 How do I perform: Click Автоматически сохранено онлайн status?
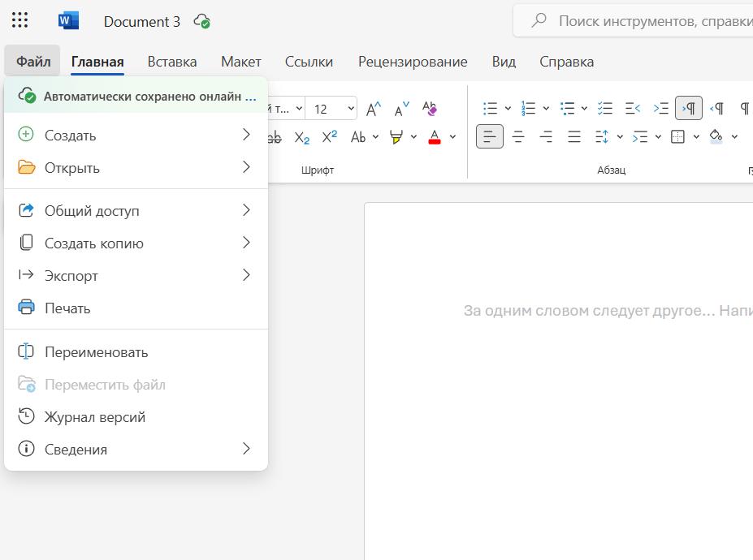coord(136,96)
